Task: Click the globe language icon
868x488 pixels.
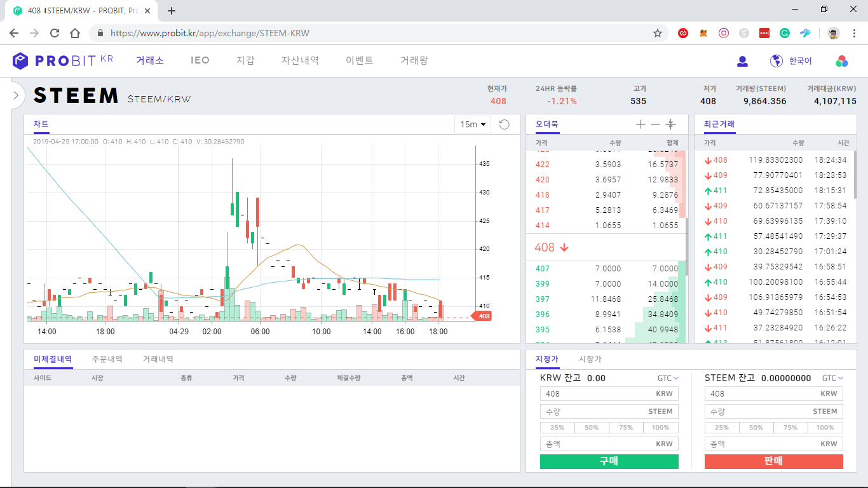Action: [776, 61]
